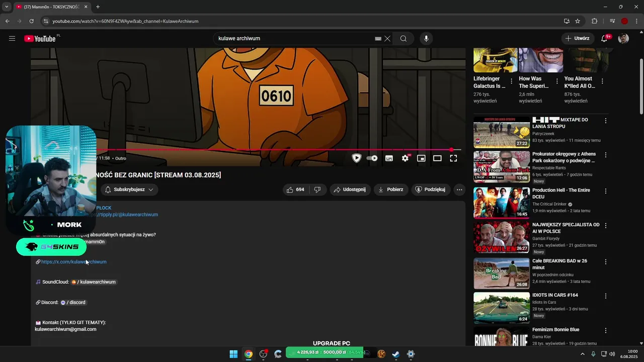Screen dimensions: 644x362
Task: Open the notifications bell
Action: point(604,39)
